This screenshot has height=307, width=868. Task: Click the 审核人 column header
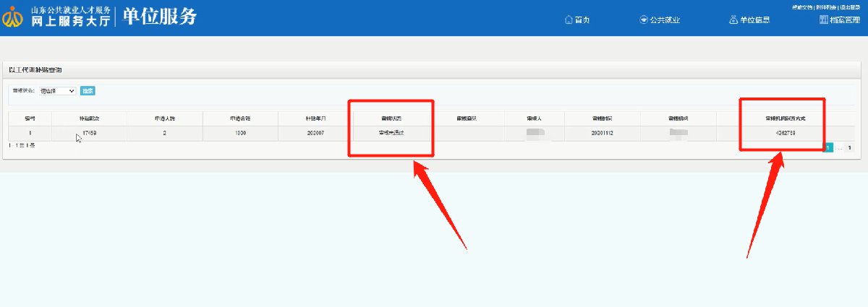coord(535,118)
